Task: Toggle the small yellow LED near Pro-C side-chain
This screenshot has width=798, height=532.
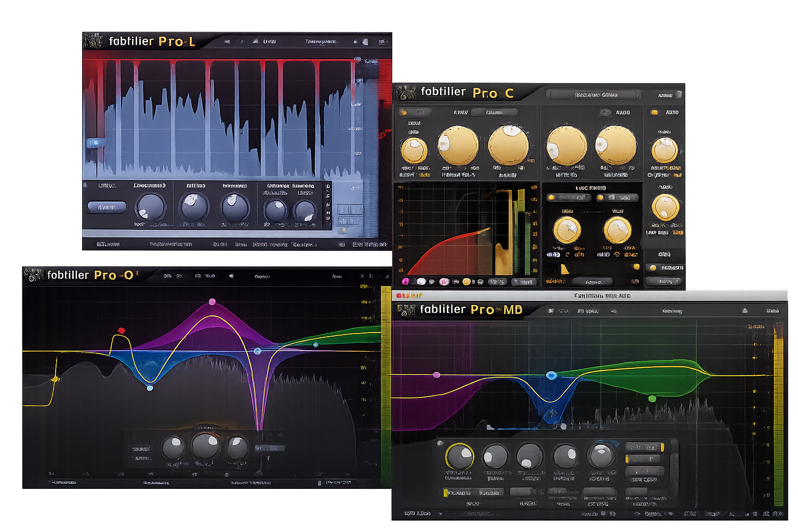Action: [636, 267]
